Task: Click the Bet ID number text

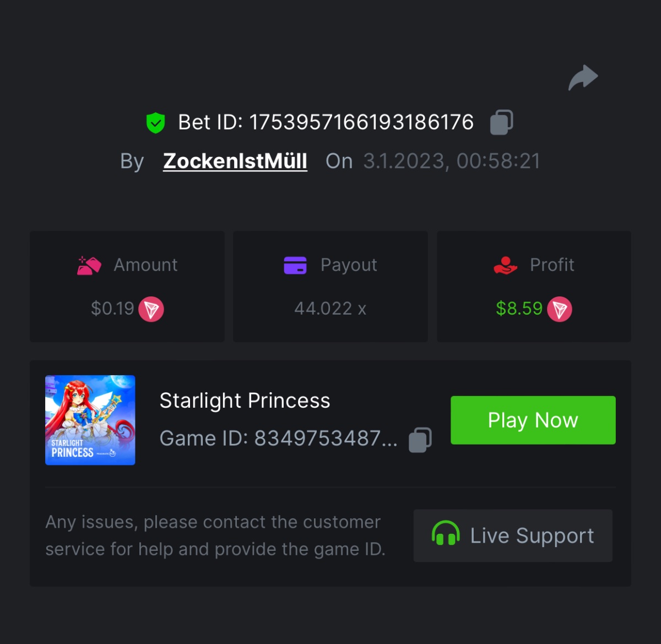Action: 361,122
